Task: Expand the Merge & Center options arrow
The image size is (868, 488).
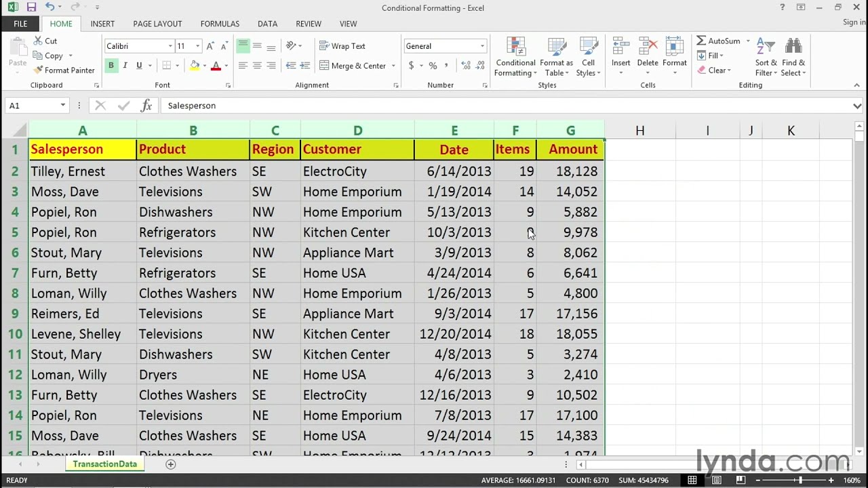Action: click(393, 66)
